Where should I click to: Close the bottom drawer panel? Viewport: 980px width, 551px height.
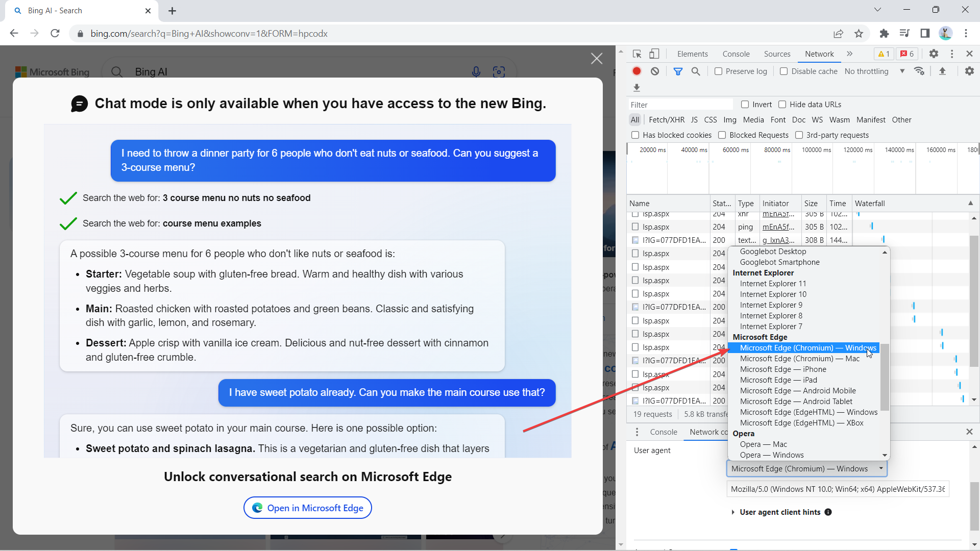pos(969,432)
